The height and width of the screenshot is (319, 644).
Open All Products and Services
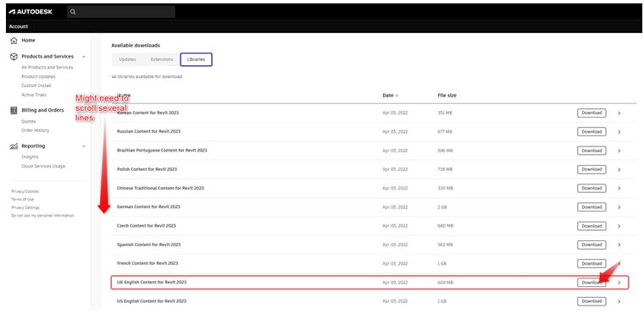pyautogui.click(x=47, y=67)
